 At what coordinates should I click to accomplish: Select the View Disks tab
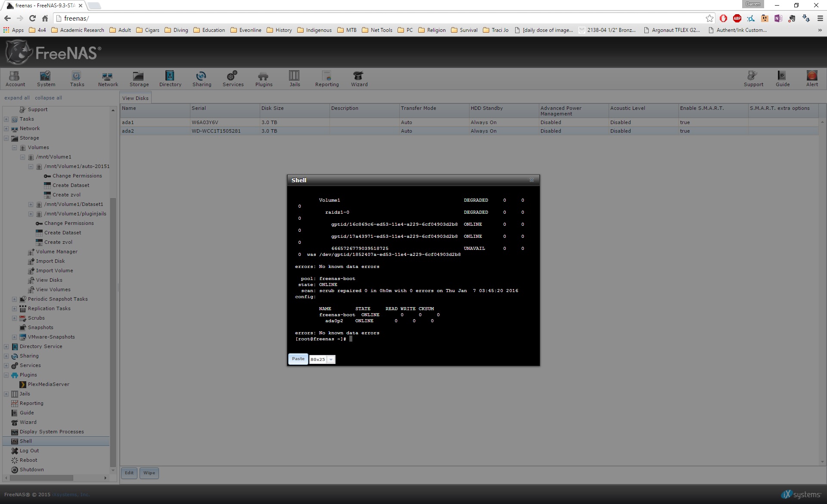coord(135,98)
